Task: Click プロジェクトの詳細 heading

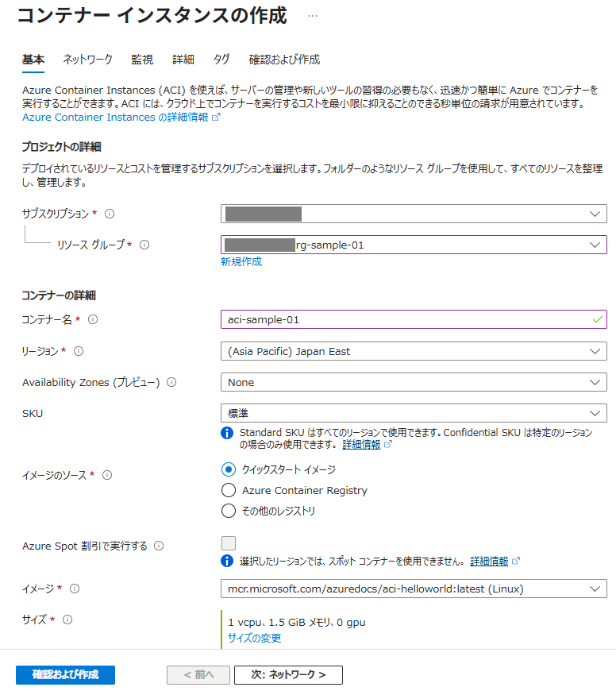Action: pos(62,147)
